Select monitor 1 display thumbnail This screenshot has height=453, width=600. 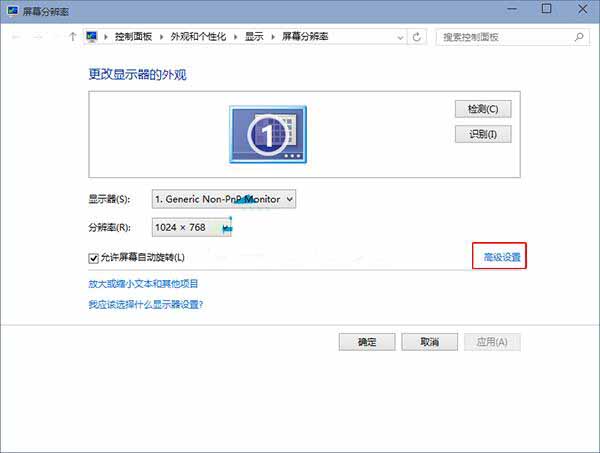(x=268, y=134)
